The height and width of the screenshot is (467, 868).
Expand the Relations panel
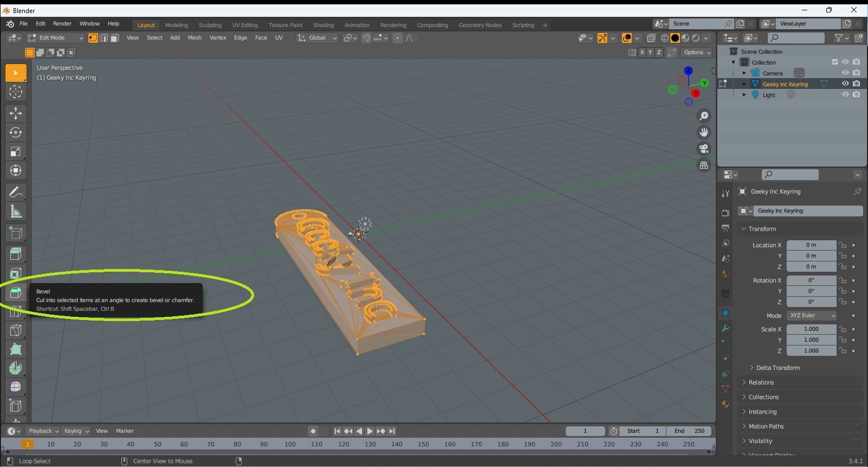point(761,382)
